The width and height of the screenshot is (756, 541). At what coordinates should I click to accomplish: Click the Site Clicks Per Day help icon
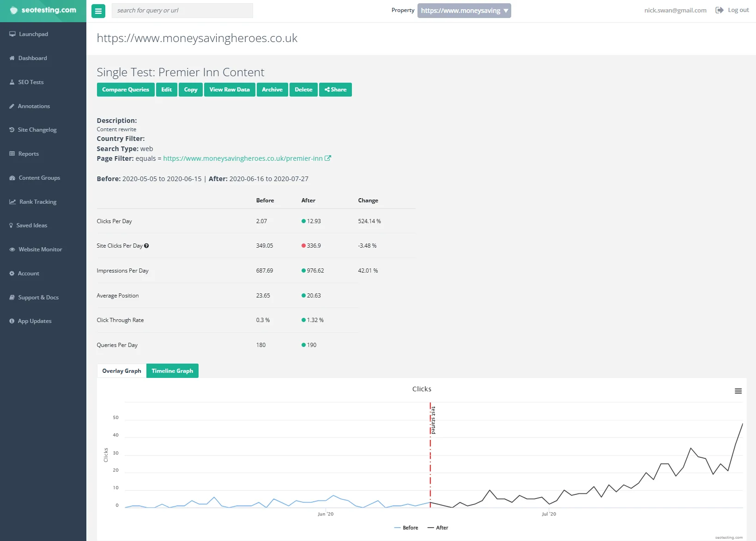click(x=146, y=246)
